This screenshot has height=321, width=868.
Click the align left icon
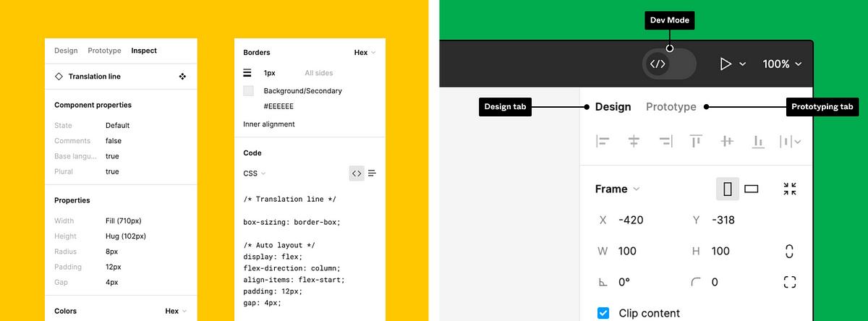coord(603,142)
